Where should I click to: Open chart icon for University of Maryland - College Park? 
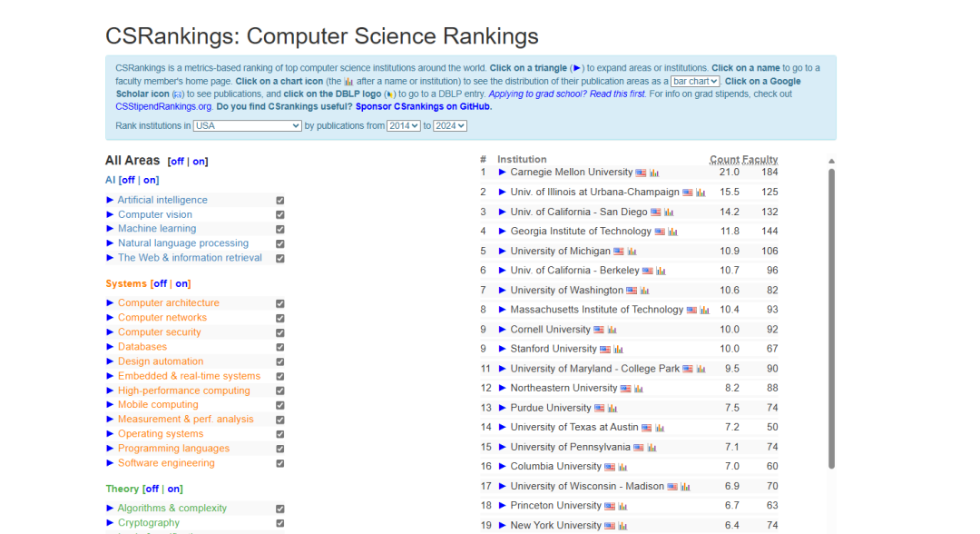click(701, 369)
